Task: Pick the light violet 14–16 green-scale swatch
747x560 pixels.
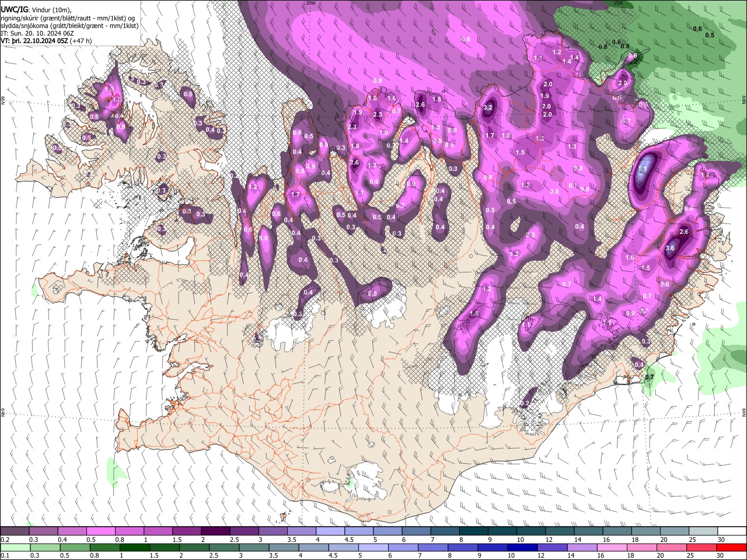Action: [582, 547]
